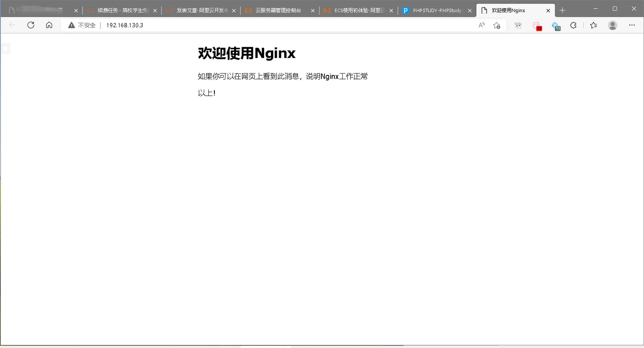The width and height of the screenshot is (644, 348).
Task: Go back to the previous page
Action: [12, 25]
